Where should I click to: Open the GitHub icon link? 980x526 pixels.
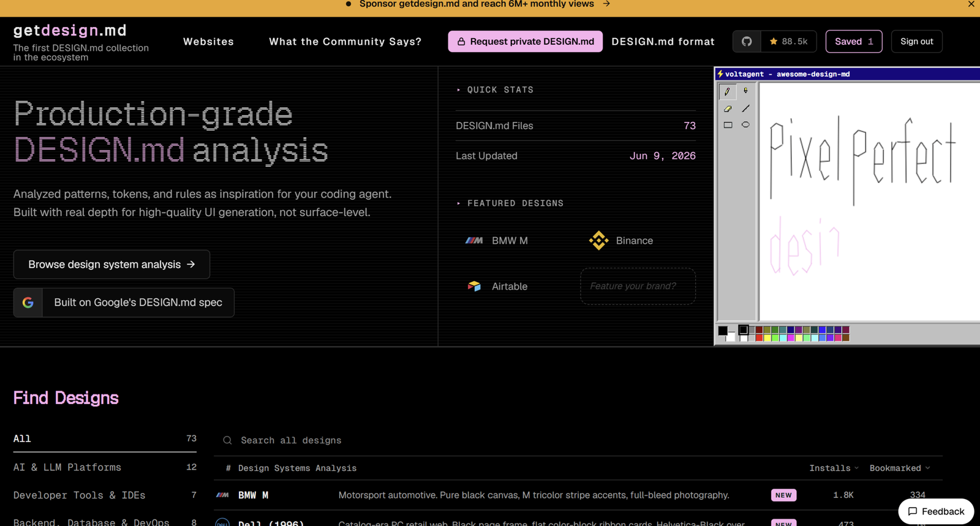coord(747,42)
